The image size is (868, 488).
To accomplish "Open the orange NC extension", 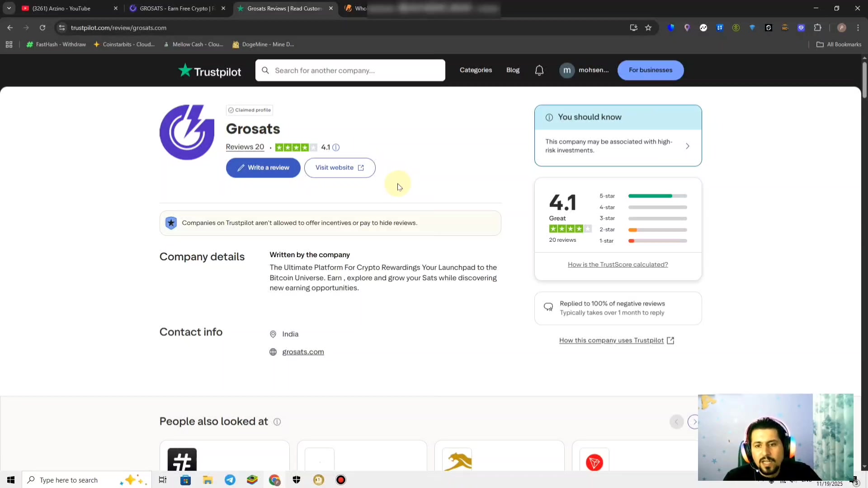I will coord(785,28).
